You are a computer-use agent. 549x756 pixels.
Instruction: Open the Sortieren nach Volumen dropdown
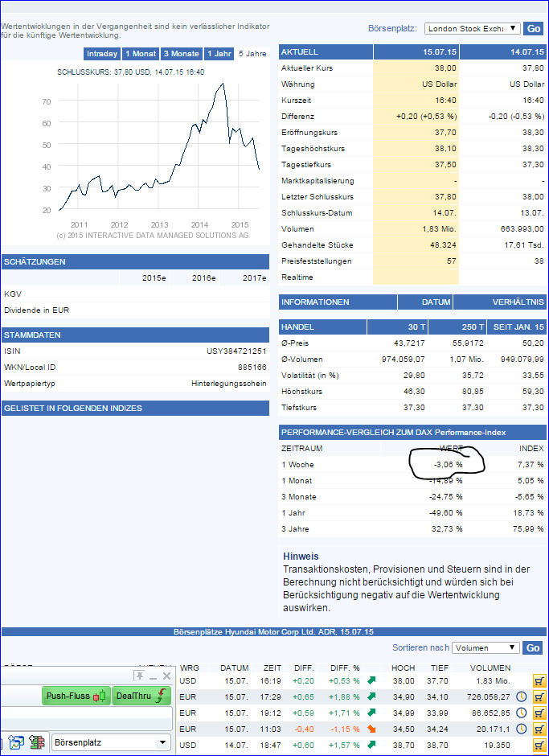click(485, 647)
